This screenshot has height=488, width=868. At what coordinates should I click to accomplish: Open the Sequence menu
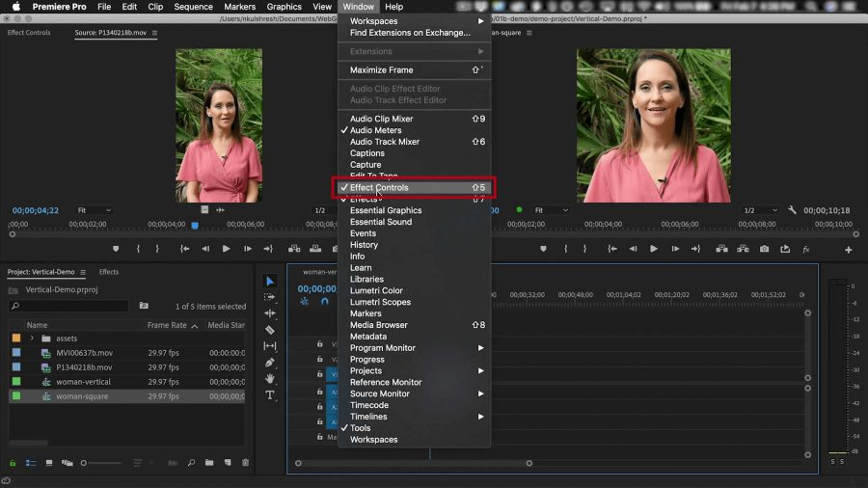point(193,7)
